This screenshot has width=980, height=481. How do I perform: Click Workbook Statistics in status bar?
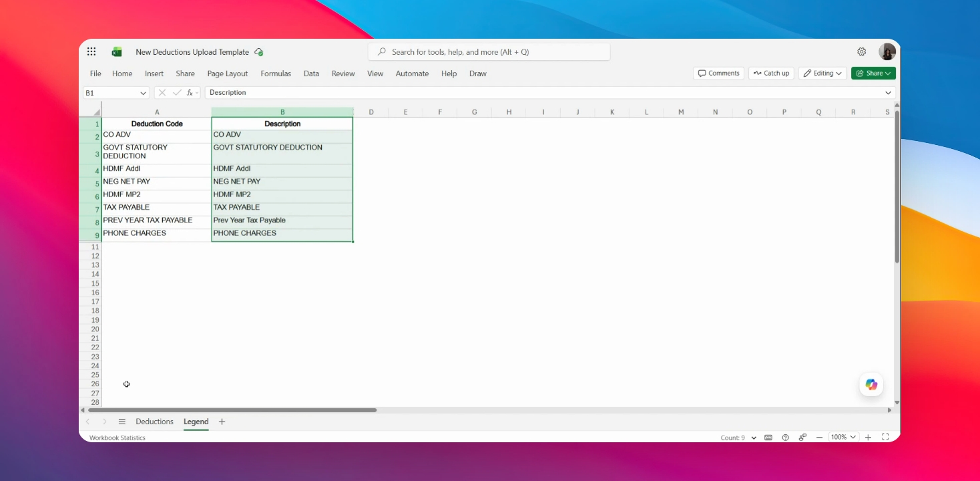click(x=117, y=438)
